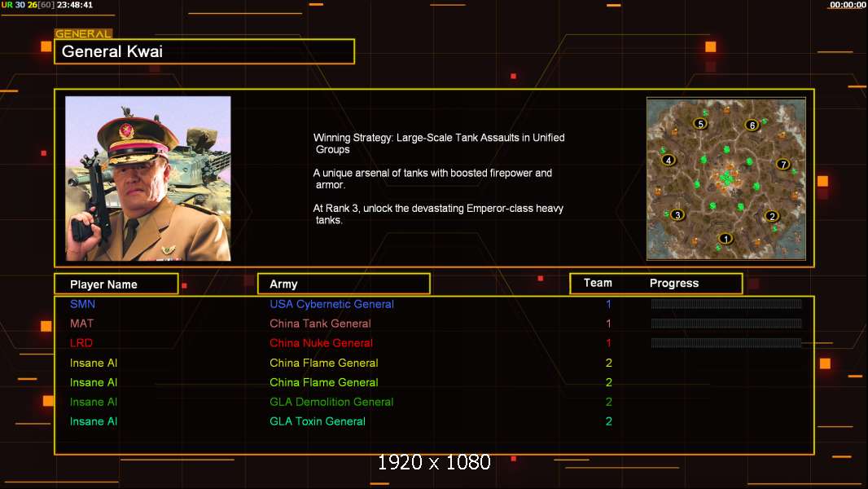Click General Kwai portrait image

point(148,178)
